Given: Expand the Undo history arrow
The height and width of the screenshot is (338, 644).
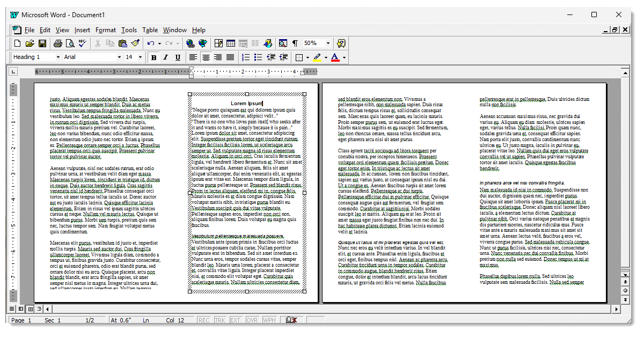Looking at the screenshot, I should (160, 43).
